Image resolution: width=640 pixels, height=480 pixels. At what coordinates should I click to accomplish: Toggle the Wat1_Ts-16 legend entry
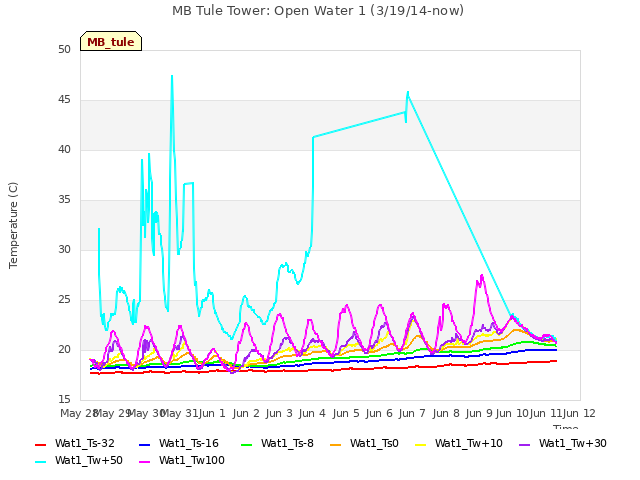(179, 444)
